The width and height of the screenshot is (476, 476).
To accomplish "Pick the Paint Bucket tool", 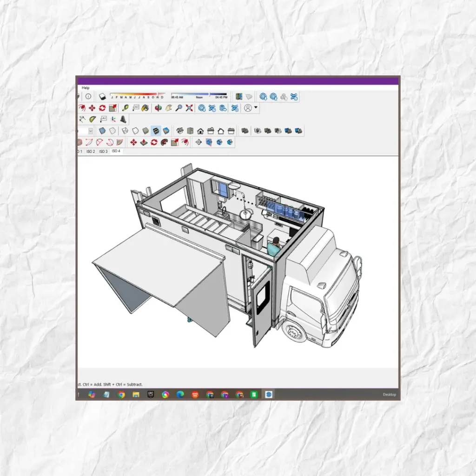I will [x=145, y=108].
